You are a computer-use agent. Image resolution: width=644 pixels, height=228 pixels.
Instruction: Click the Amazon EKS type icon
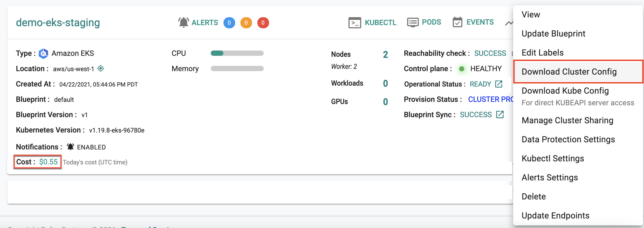pyautogui.click(x=43, y=53)
